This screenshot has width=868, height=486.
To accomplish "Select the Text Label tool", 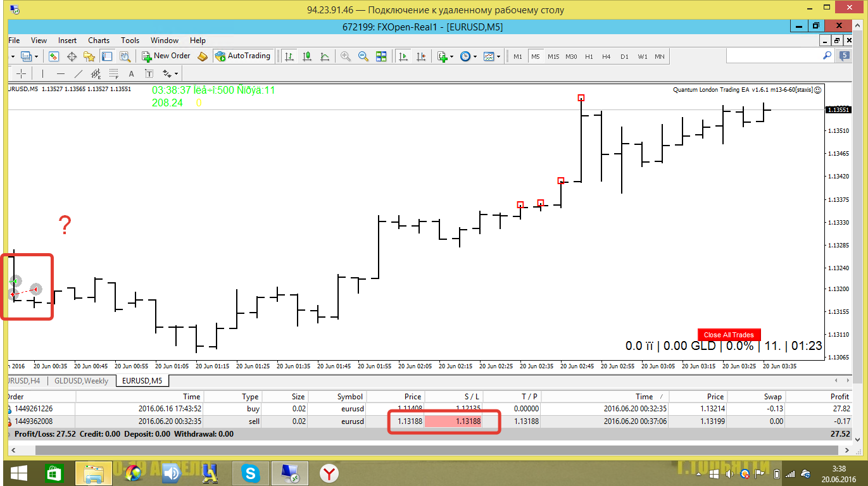I will [x=149, y=73].
